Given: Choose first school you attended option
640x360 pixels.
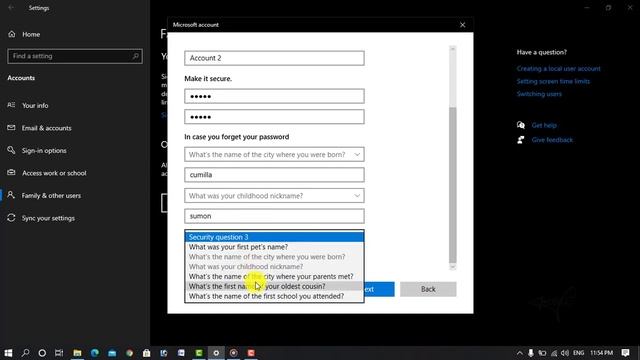Looking at the screenshot, I should coord(274,296).
